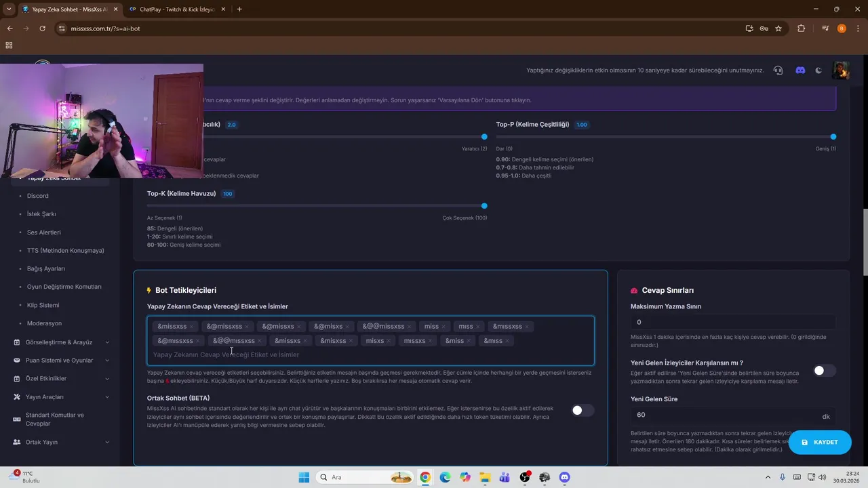The width and height of the screenshot is (868, 488).
Task: Click the browser address bar URL
Action: [105, 28]
